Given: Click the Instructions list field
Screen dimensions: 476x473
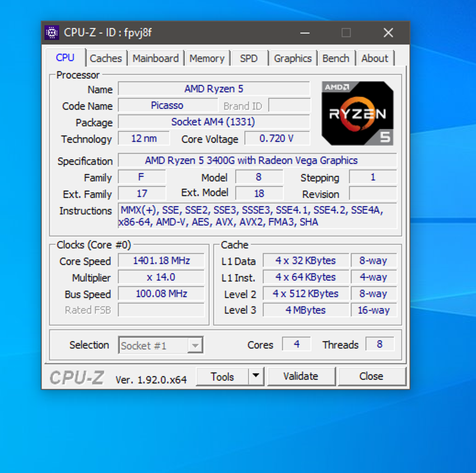Looking at the screenshot, I should (x=257, y=216).
